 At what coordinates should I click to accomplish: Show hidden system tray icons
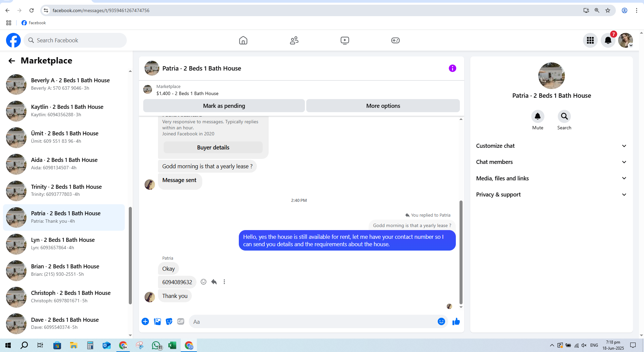[x=552, y=345]
